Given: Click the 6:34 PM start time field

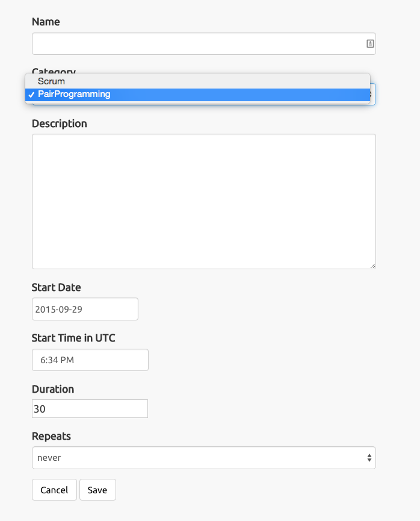Looking at the screenshot, I should click(x=90, y=360).
